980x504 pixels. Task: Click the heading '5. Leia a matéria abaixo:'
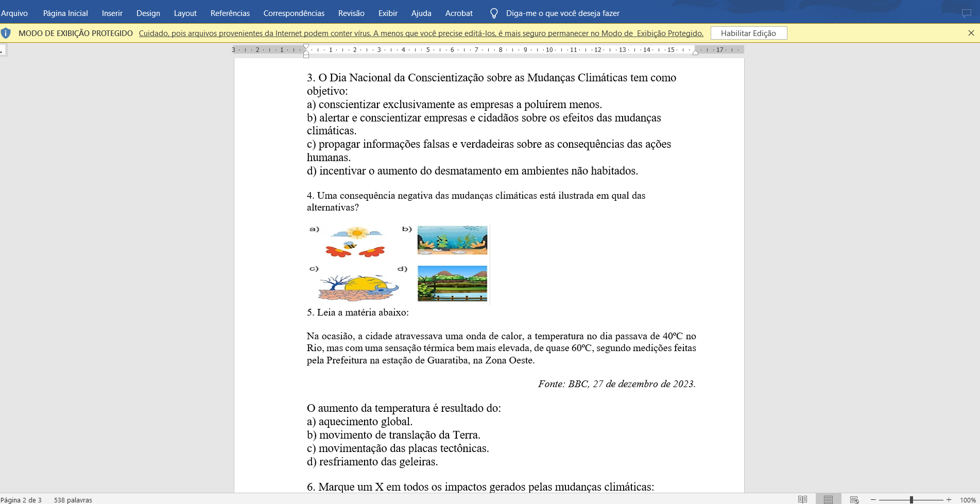pos(358,312)
